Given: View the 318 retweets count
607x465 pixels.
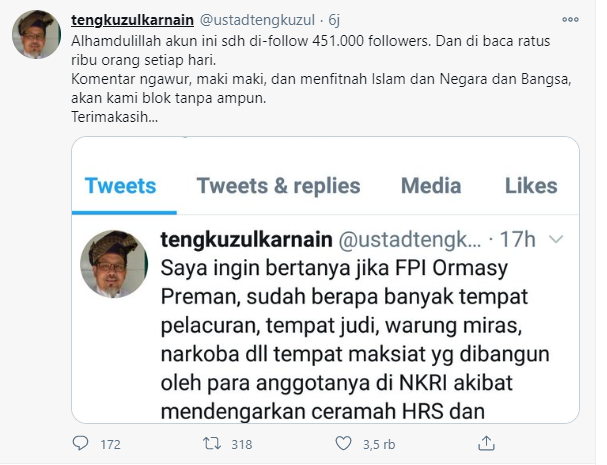Looking at the screenshot, I should [x=242, y=444].
